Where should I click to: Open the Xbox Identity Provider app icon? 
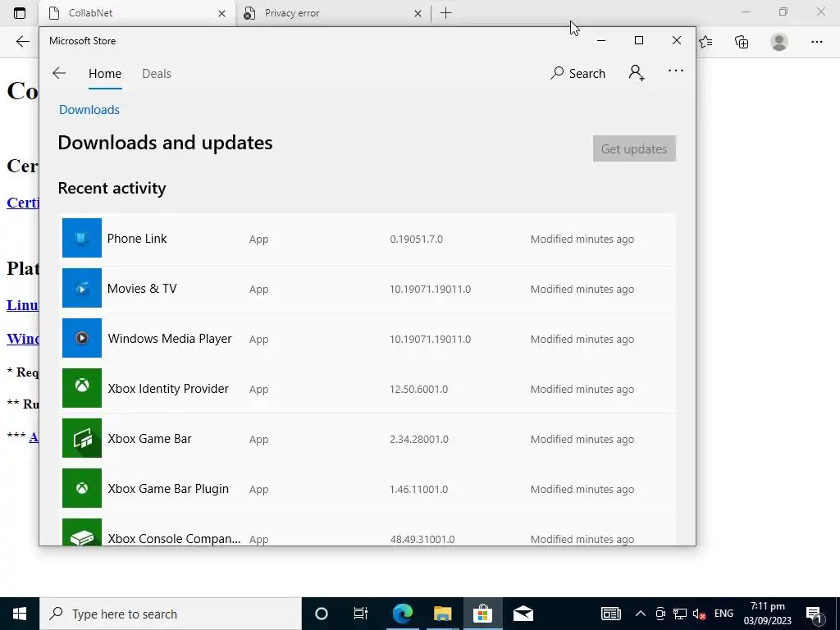[82, 388]
